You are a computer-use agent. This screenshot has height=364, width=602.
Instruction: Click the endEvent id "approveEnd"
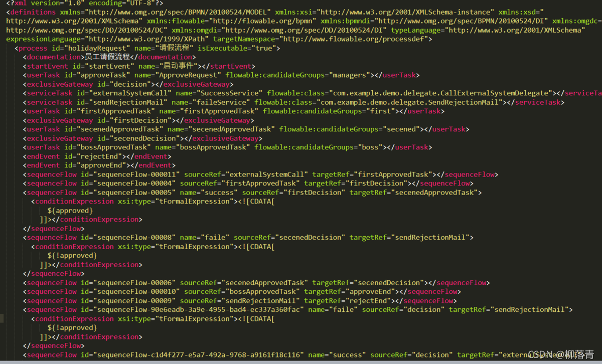point(102,165)
